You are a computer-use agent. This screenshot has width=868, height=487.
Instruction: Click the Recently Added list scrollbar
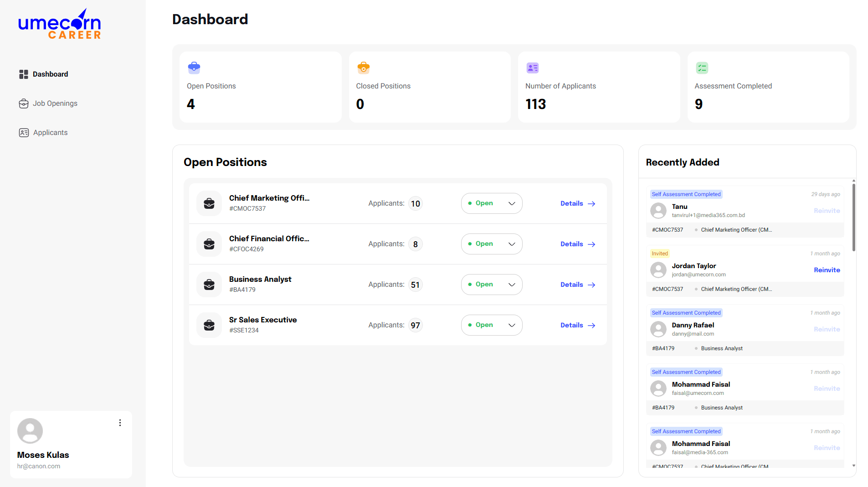pyautogui.click(x=853, y=217)
